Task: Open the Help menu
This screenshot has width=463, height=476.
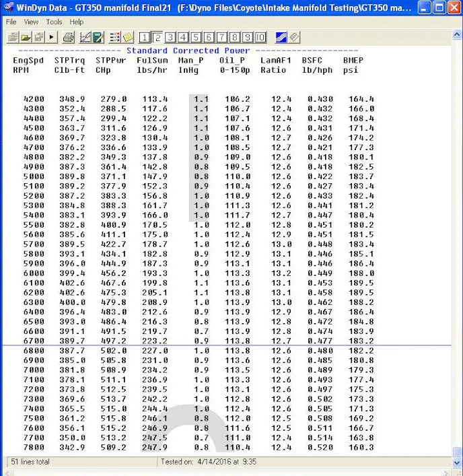Action: tap(77, 22)
